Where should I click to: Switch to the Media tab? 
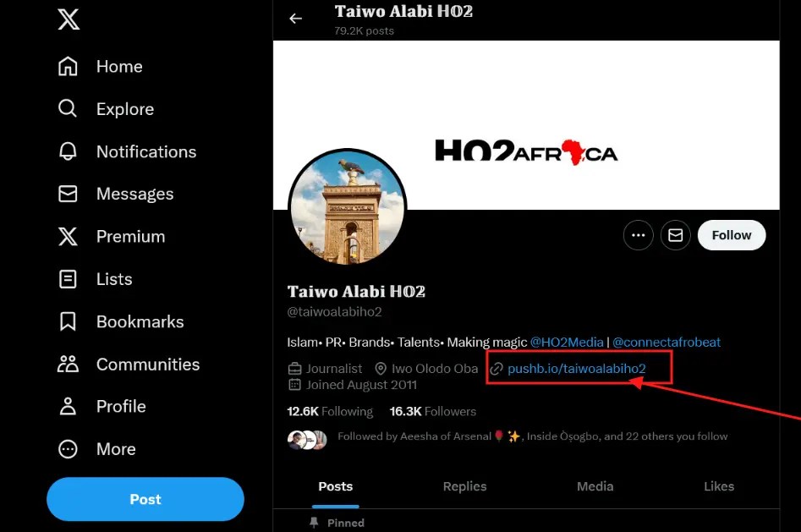pos(595,486)
